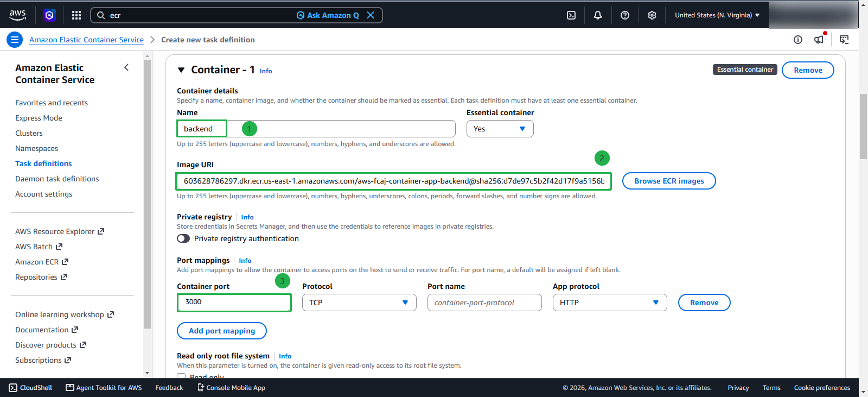Toggle the hamburger navigation menu
This screenshot has height=397, width=868.
(15, 40)
